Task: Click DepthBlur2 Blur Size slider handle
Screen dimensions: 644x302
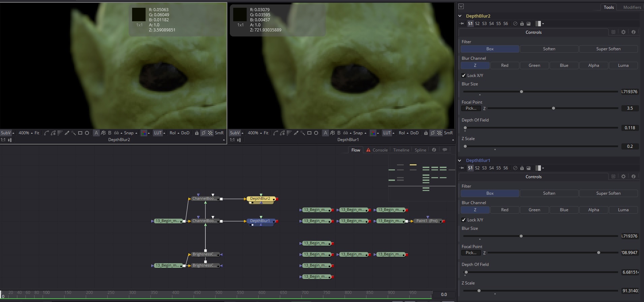Action: pos(521,92)
